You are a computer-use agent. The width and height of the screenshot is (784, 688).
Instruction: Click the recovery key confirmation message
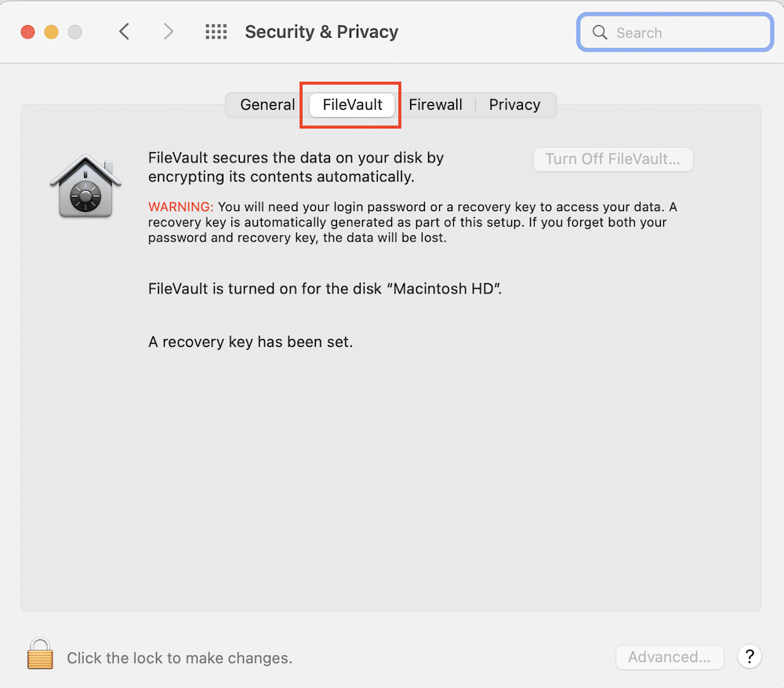249,341
